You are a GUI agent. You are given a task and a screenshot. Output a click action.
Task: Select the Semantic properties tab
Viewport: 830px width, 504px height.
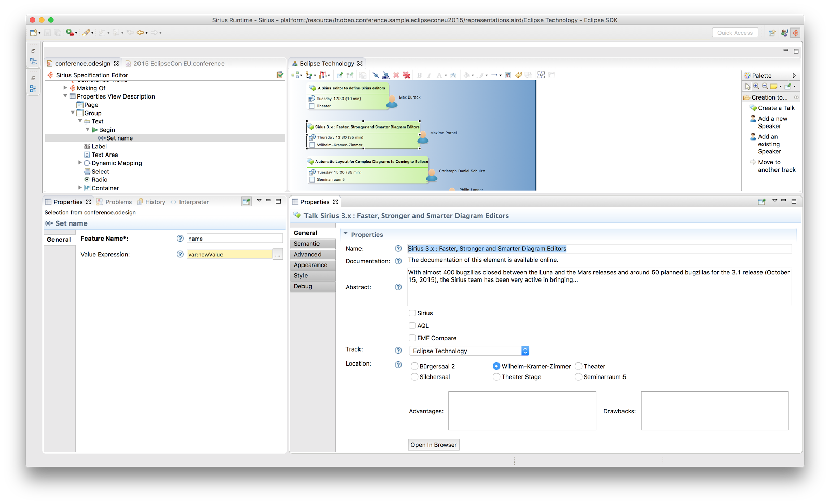313,244
